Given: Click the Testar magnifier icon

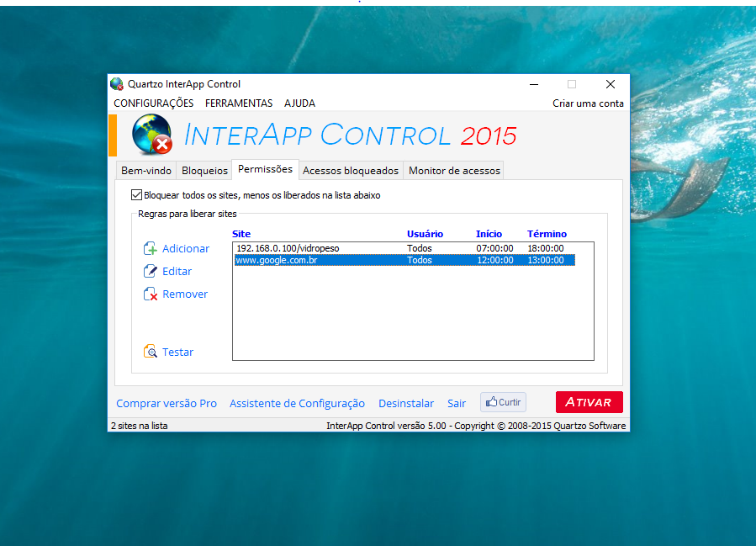Looking at the screenshot, I should click(150, 352).
